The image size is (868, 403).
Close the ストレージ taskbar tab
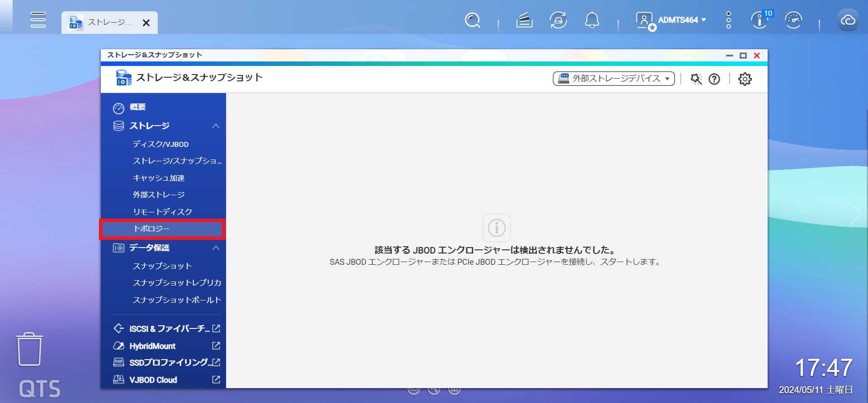click(146, 23)
